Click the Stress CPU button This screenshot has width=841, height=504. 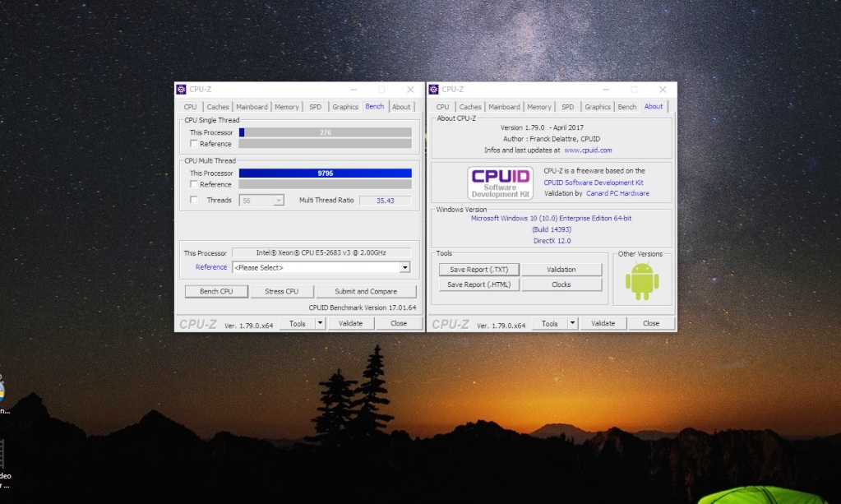click(x=282, y=291)
